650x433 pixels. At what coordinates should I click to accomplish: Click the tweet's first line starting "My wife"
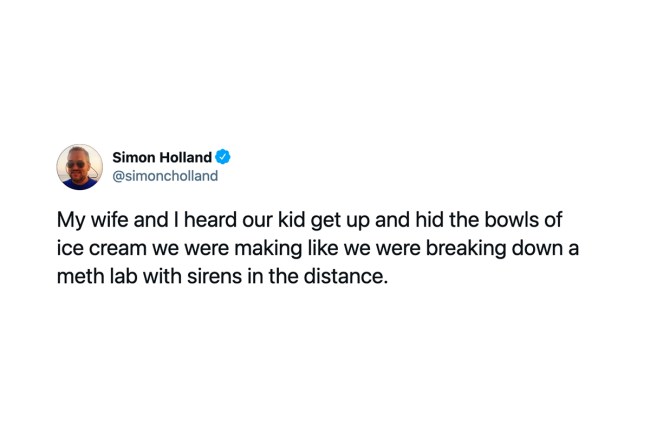pyautogui.click(x=310, y=220)
